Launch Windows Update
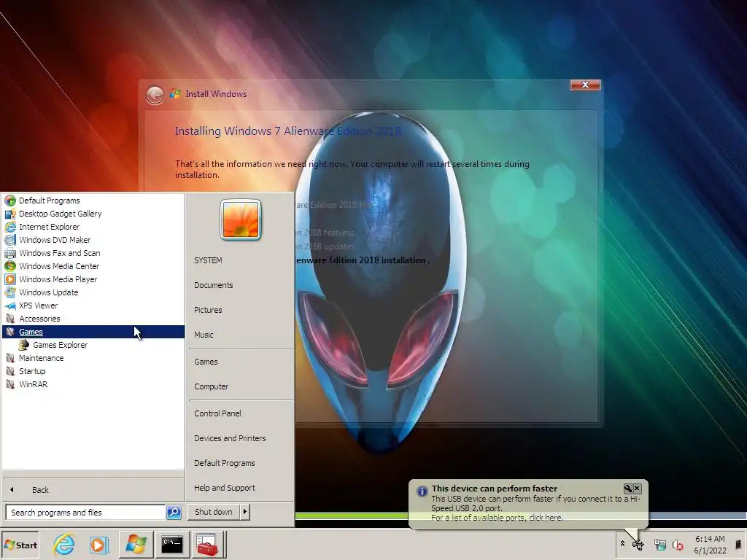Screen dimensions: 747x560 tap(93, 292)
